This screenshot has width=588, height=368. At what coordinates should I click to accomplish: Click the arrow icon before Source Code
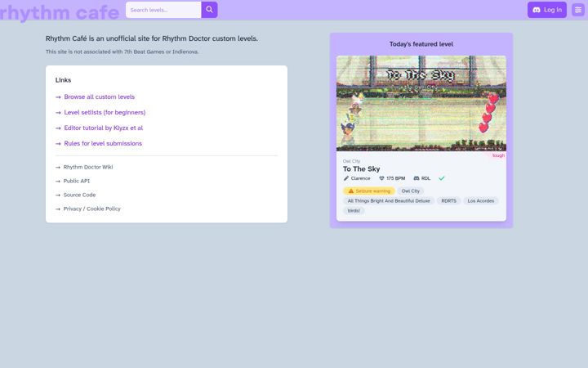click(x=58, y=195)
